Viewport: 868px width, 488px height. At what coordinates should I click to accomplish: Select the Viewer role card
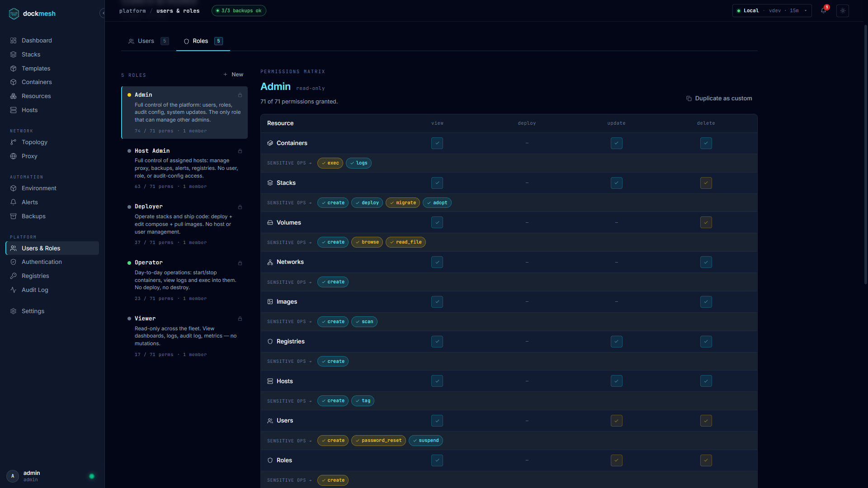click(184, 336)
